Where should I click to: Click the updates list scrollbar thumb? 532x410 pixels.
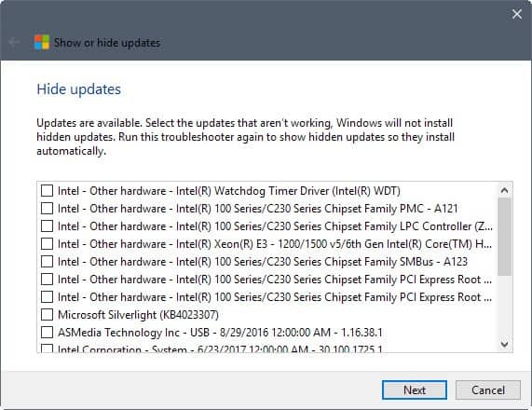[505, 237]
